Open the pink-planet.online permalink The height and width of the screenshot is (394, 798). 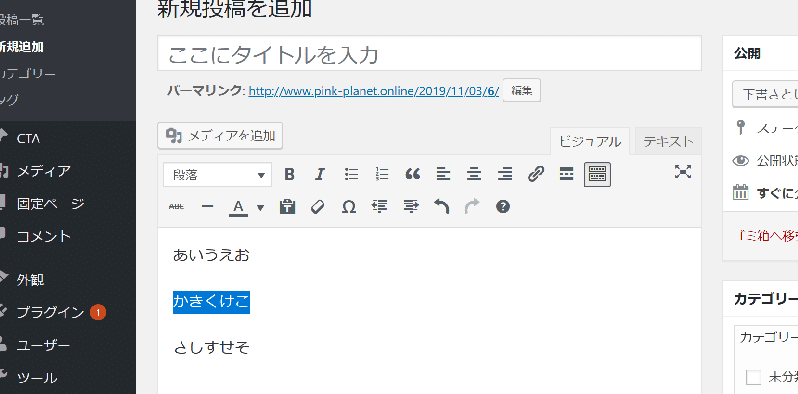(374, 92)
